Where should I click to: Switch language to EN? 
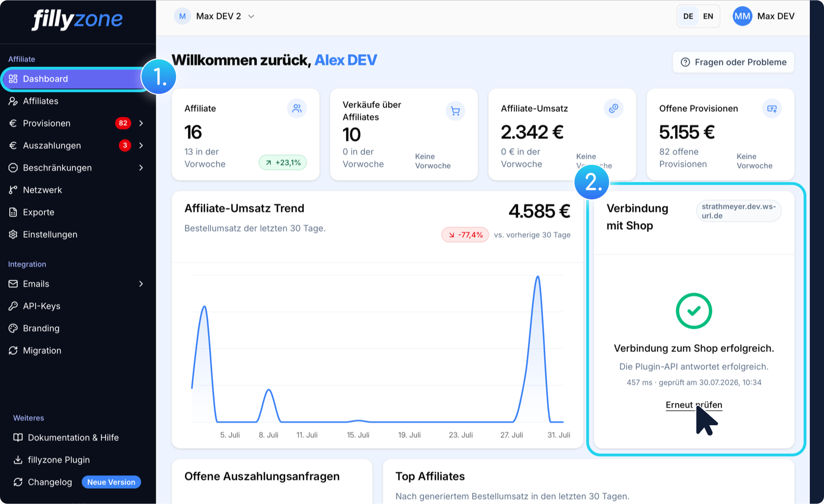click(x=708, y=16)
